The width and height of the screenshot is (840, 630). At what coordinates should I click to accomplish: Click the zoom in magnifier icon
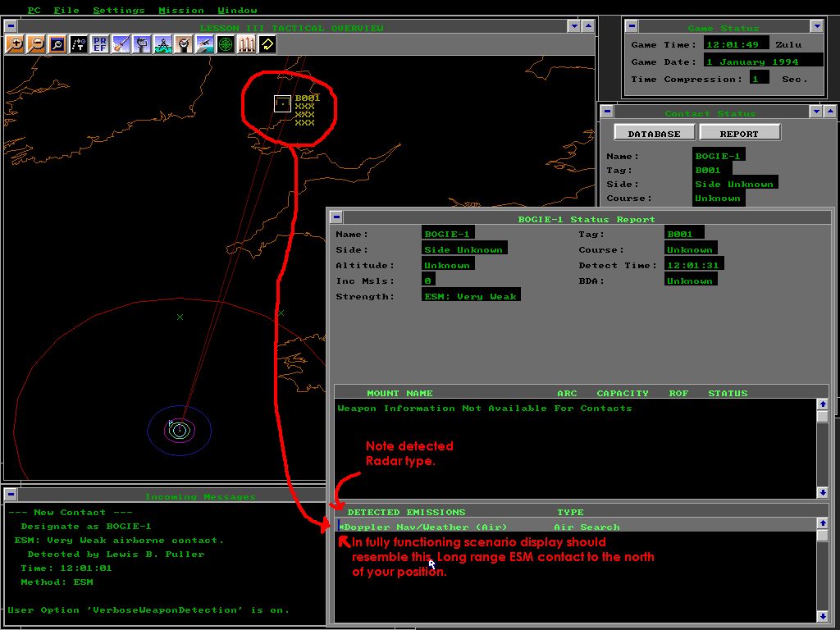pyautogui.click(x=16, y=44)
